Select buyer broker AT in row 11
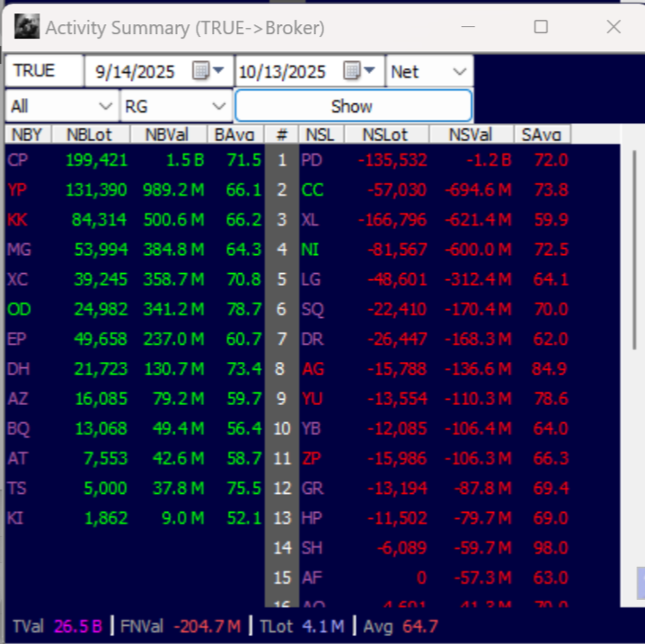Screen dimensions: 645x644 (x=17, y=458)
